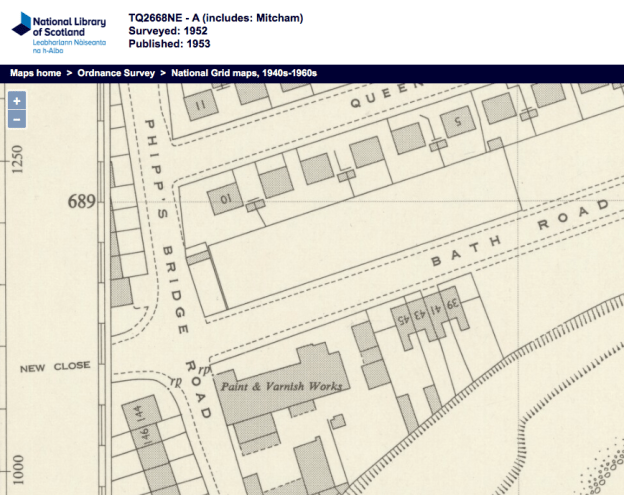Open National Grid maps, 1940s-1960s link
This screenshot has width=624, height=495.
[x=242, y=73]
